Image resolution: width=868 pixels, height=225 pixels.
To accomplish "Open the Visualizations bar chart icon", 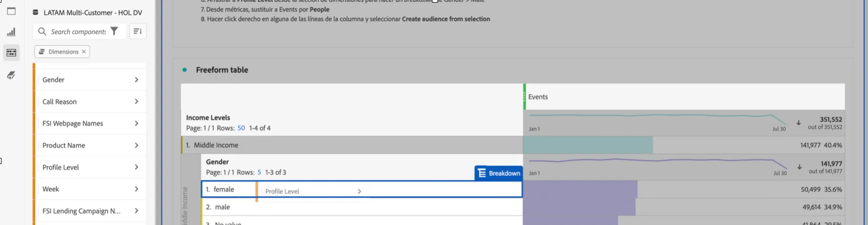I will click(11, 32).
